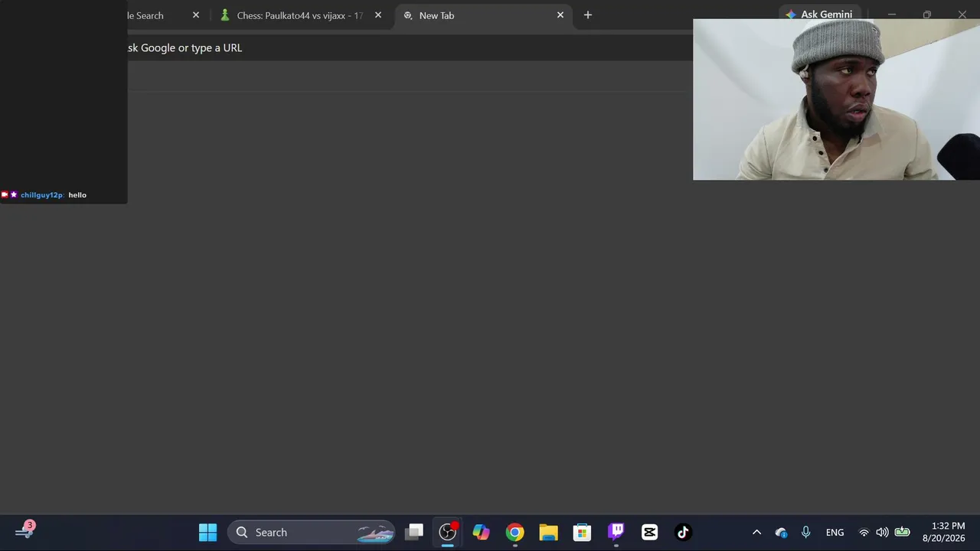
Task: Open File Explorer from the taskbar
Action: click(548, 532)
